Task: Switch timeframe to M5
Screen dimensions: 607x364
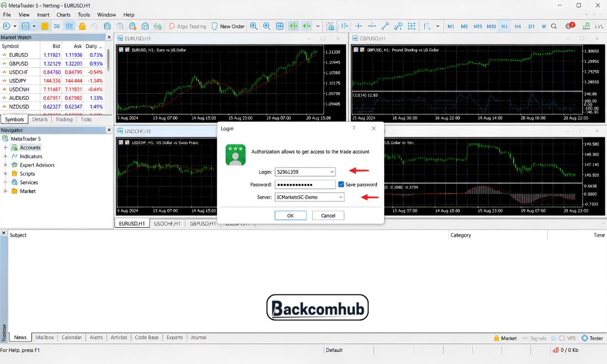Action: [464, 26]
